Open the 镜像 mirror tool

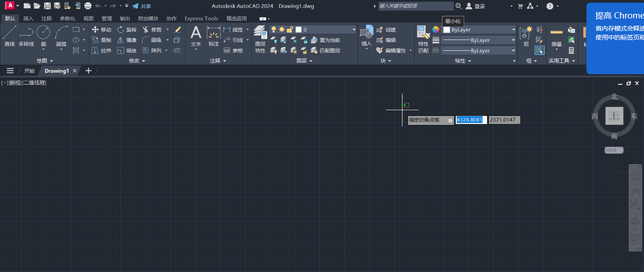click(127, 40)
